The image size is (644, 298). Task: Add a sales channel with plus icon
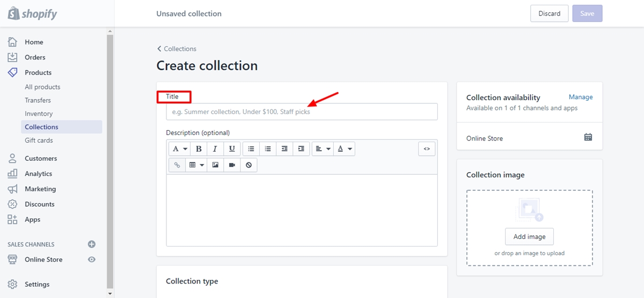[92, 244]
